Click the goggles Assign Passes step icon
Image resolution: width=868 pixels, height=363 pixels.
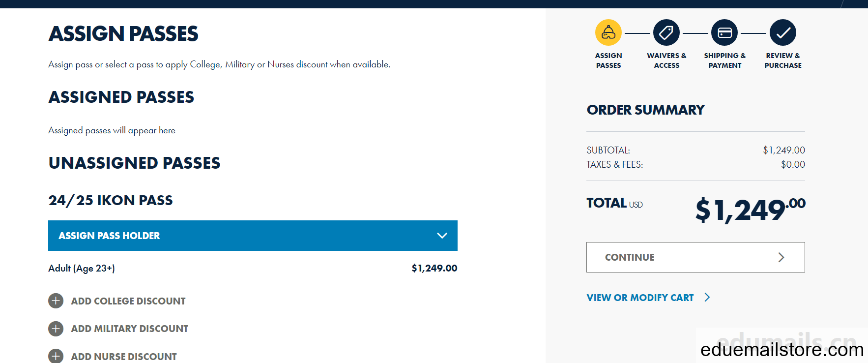click(x=608, y=32)
